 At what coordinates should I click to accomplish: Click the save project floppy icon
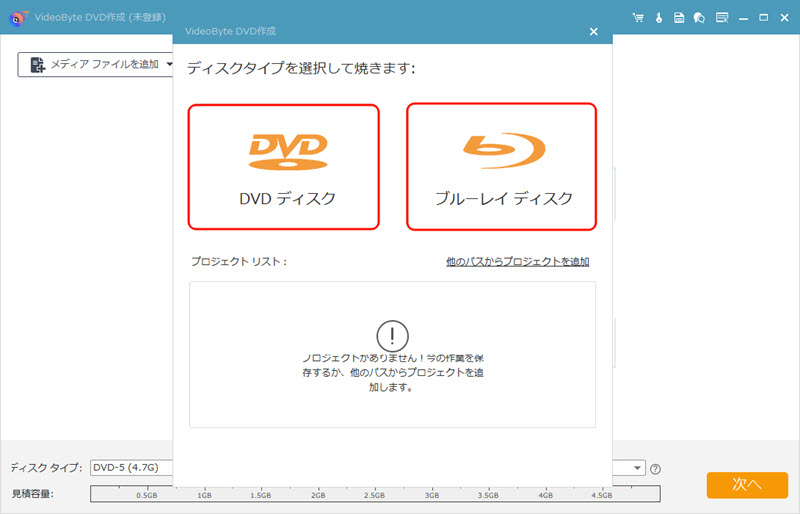tap(679, 18)
